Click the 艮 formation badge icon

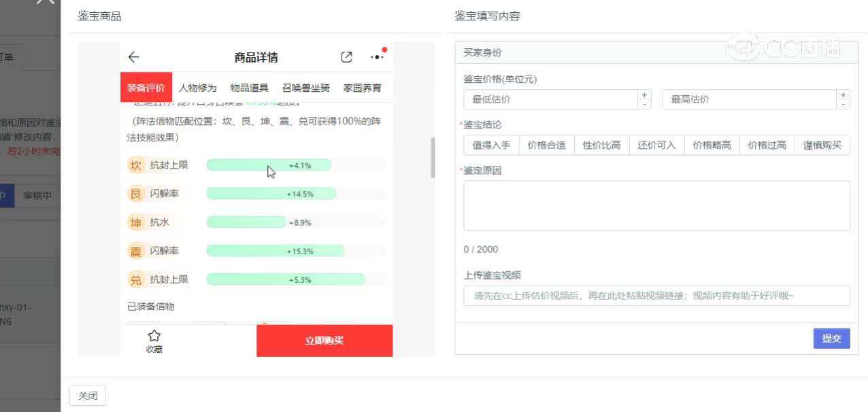[136, 194]
